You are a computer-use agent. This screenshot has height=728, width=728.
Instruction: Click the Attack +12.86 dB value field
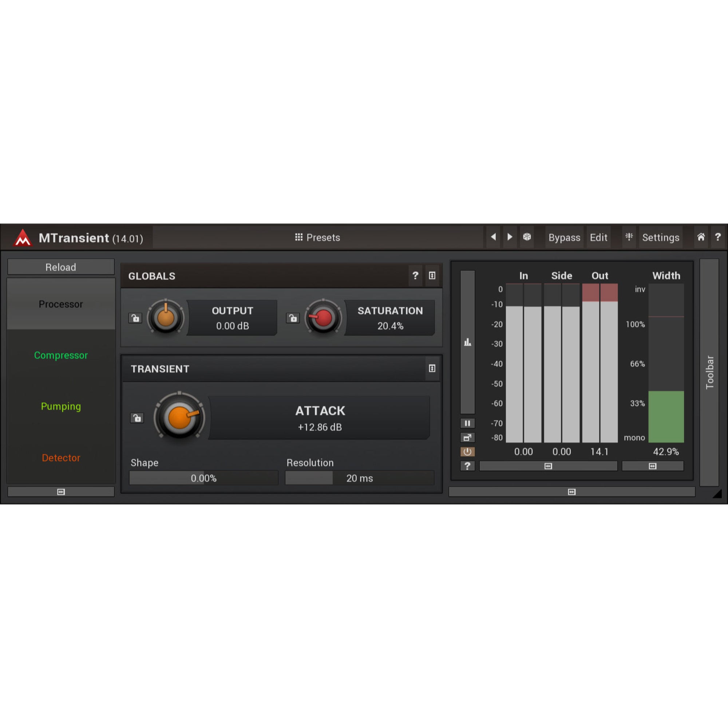(320, 418)
